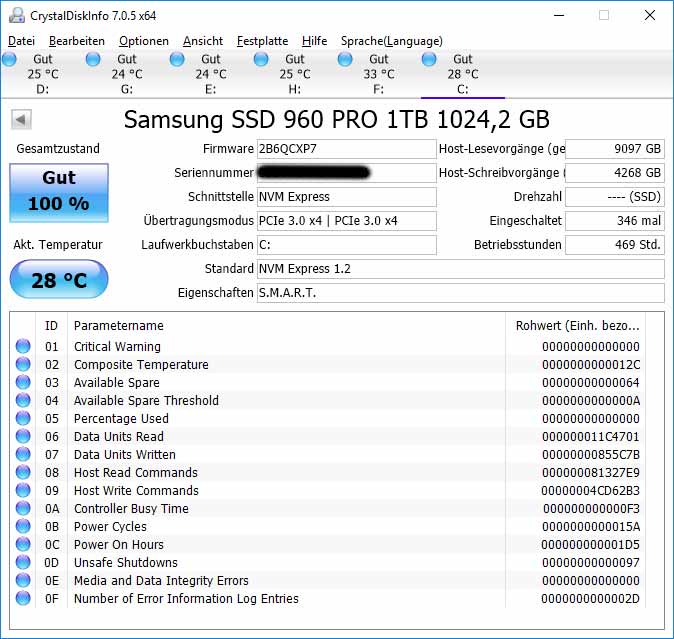This screenshot has width=674, height=639.
Task: Click raw value 00000000002D
Action: click(591, 599)
